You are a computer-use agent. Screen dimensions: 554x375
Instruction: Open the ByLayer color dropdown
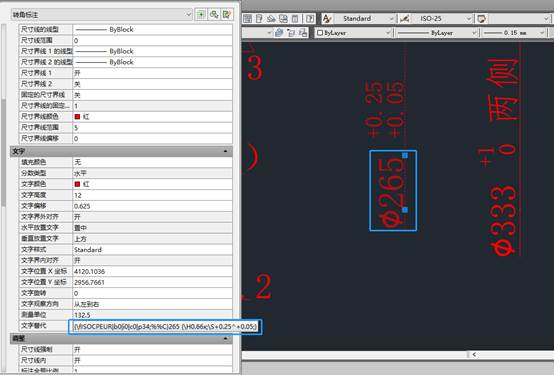(354, 33)
